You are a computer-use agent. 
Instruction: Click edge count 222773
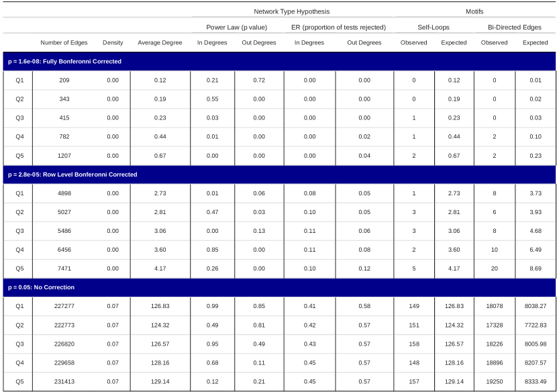tap(64, 325)
